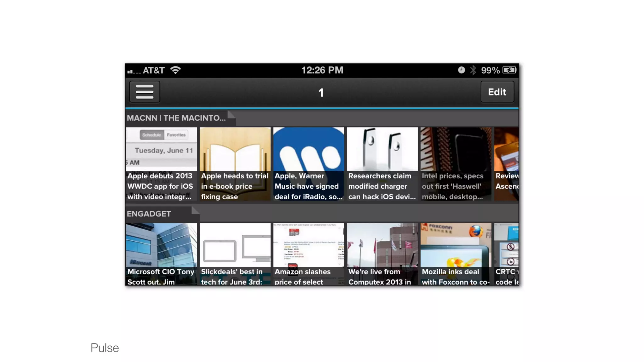Tap the battery charging icon
Viewport: 644px width, 362px height.
pyautogui.click(x=509, y=70)
